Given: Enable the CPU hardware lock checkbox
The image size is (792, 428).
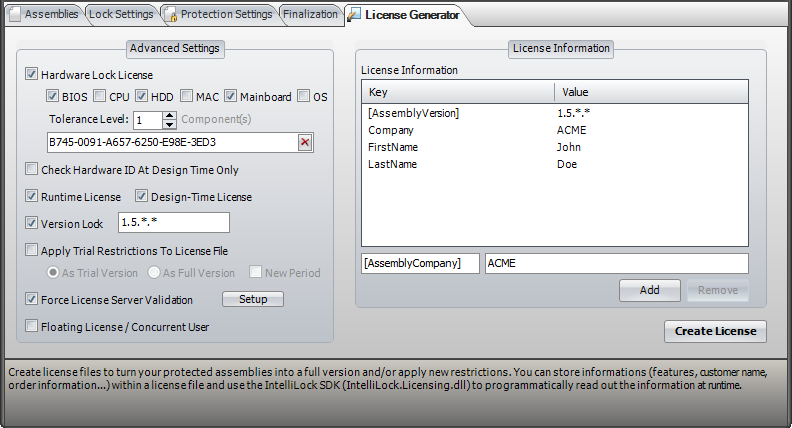Looking at the screenshot, I should point(100,97).
